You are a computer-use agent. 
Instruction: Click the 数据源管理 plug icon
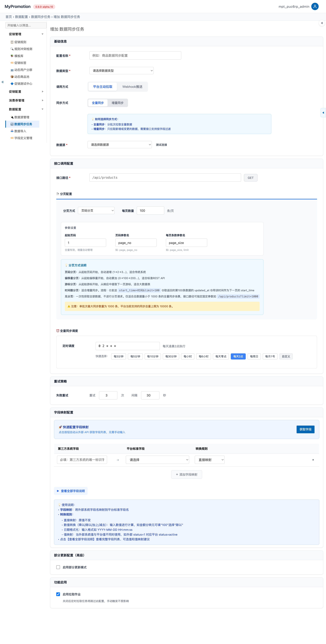coord(12,117)
